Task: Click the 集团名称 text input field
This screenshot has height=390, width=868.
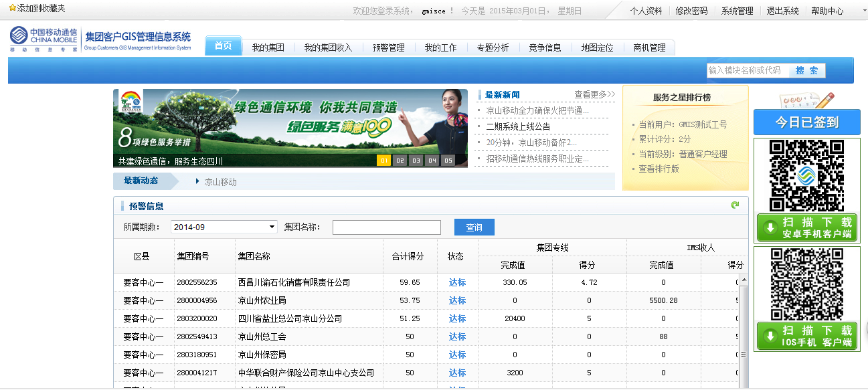Action: point(386,227)
